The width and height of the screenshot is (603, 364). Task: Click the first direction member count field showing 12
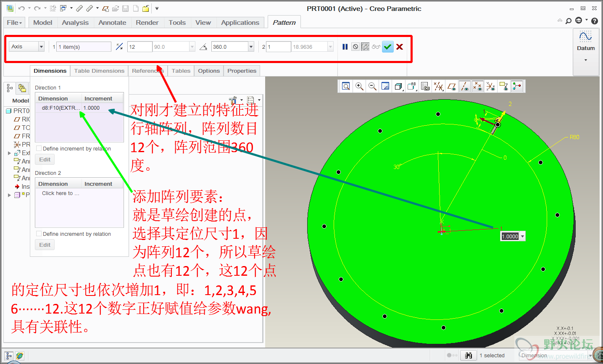tap(140, 47)
